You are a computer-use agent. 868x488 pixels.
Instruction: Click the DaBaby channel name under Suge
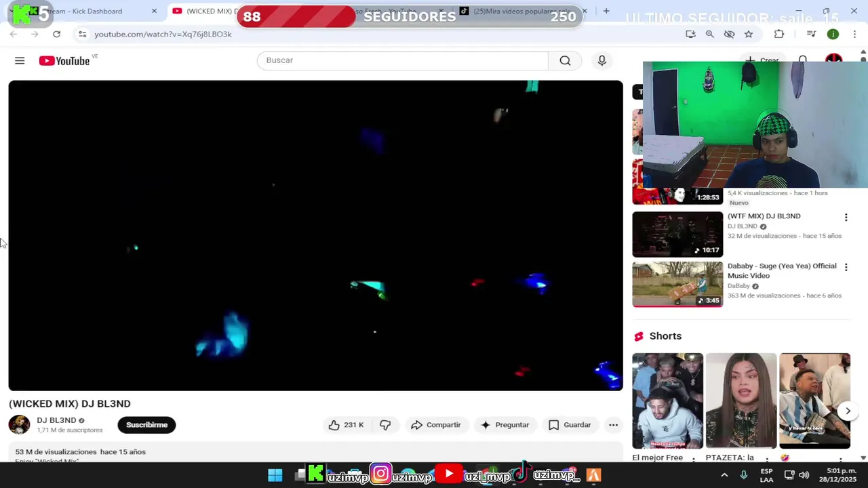click(738, 286)
